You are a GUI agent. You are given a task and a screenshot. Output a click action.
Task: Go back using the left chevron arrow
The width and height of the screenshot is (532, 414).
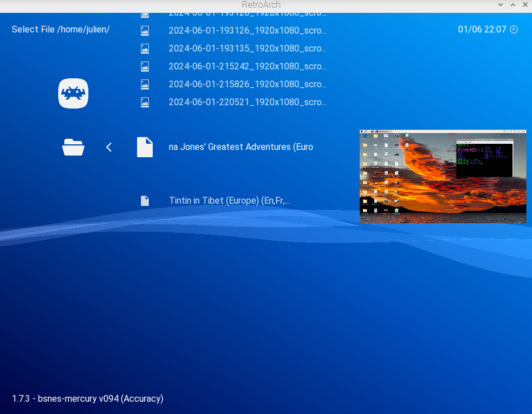[x=109, y=147]
